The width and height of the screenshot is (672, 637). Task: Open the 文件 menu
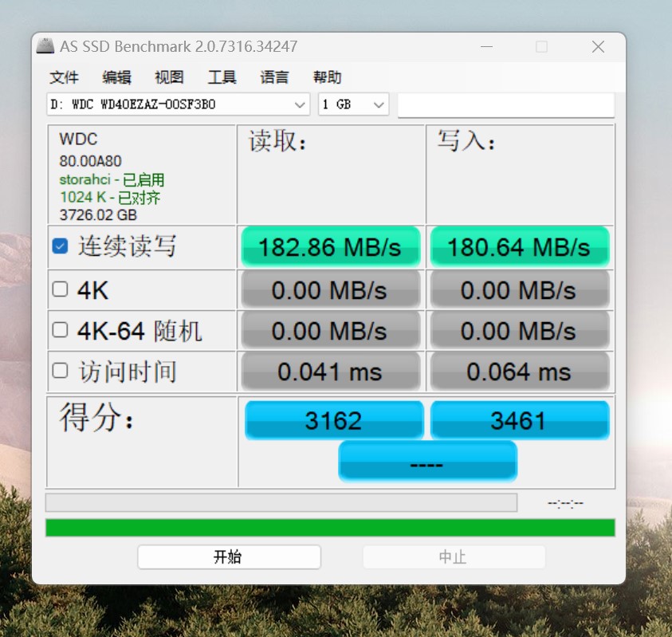pyautogui.click(x=64, y=77)
